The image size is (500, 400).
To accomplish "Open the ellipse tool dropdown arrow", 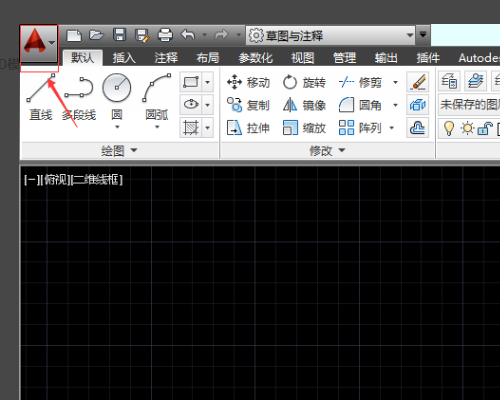I will (x=208, y=105).
